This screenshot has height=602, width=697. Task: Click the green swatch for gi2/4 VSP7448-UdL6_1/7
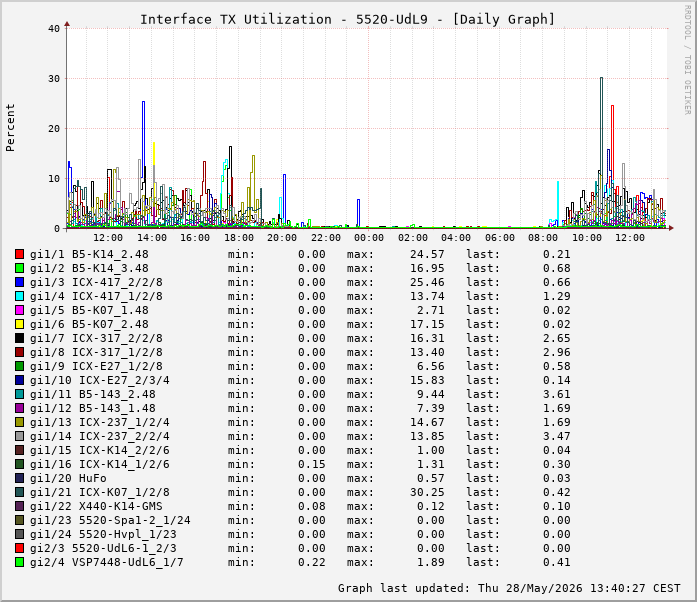click(19, 562)
